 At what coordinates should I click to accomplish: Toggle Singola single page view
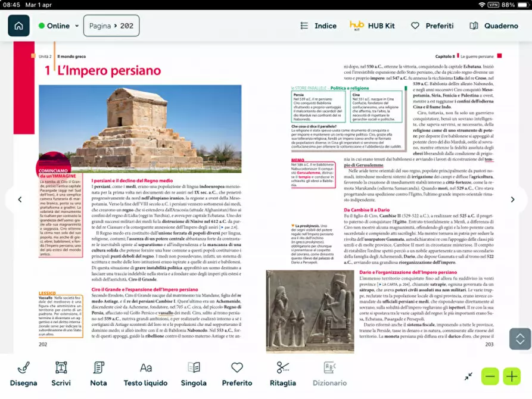(194, 374)
